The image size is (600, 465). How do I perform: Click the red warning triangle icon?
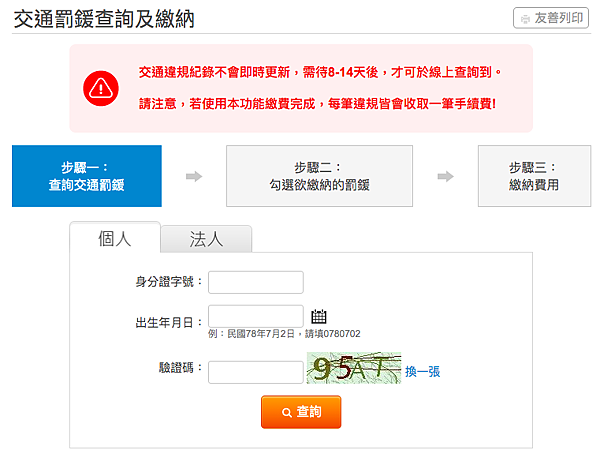tap(101, 88)
